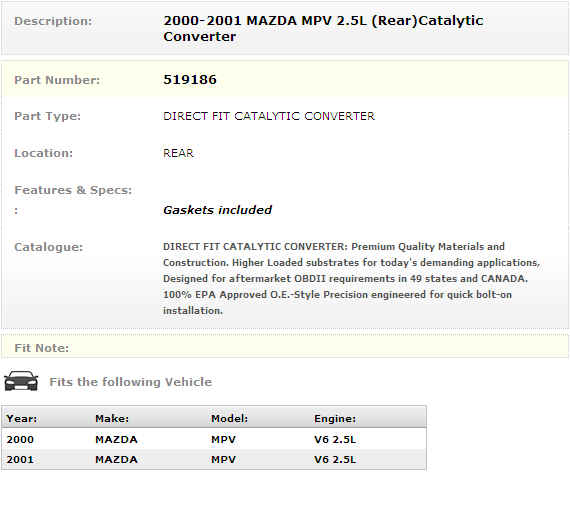Click the car icon beside Fits the following Vehicle
570x508 pixels.
[x=21, y=381]
